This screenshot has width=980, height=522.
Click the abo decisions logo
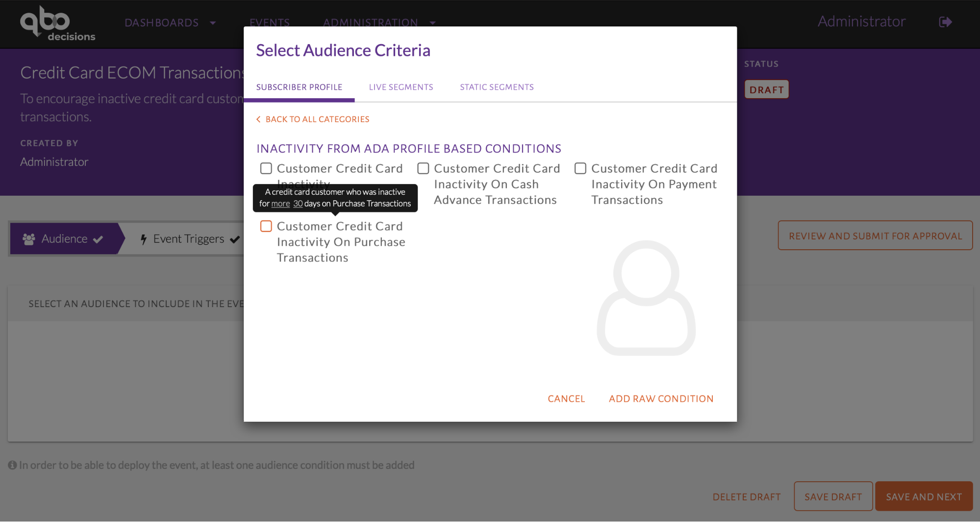[57, 24]
